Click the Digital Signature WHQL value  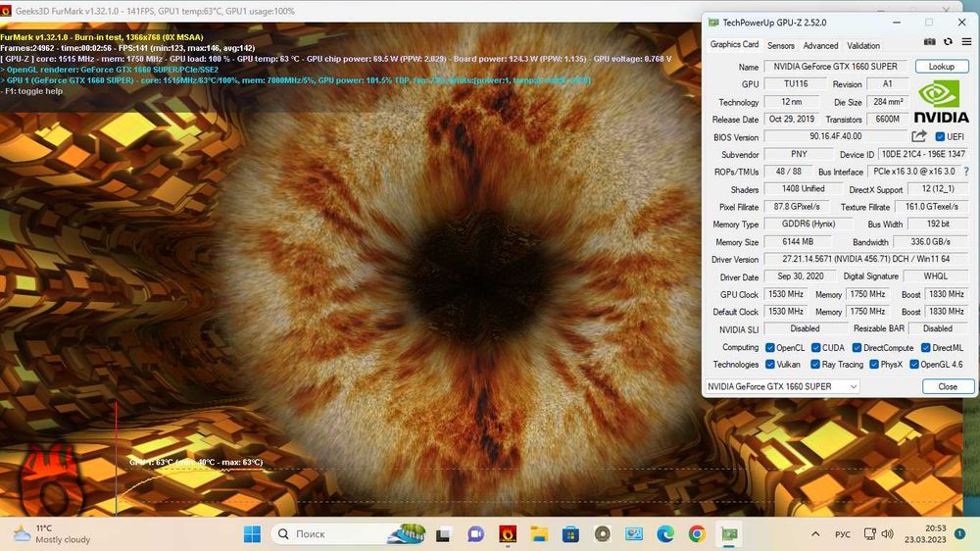(x=935, y=275)
